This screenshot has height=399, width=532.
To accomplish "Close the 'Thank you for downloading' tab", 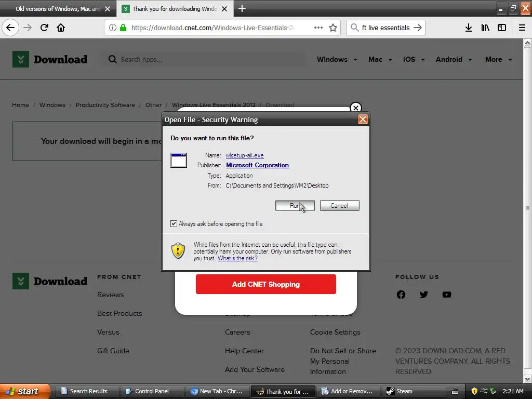I will pos(224,9).
